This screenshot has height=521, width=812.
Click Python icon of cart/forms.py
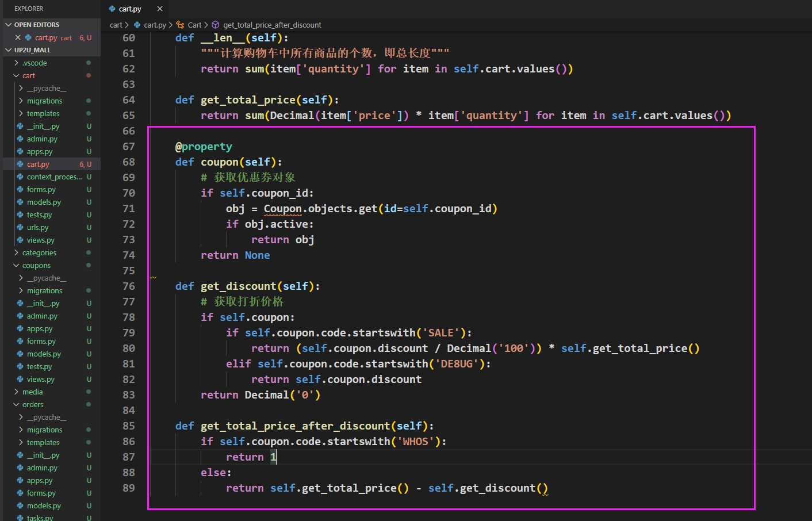(21, 189)
